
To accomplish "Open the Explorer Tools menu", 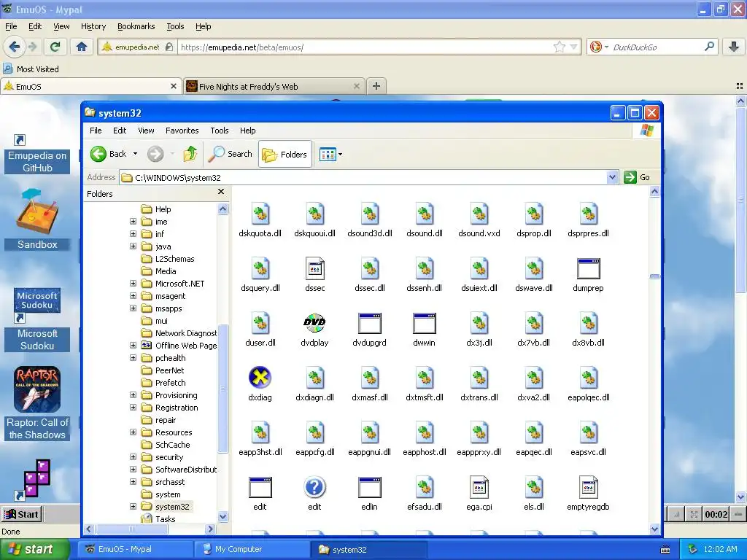I will click(219, 131).
